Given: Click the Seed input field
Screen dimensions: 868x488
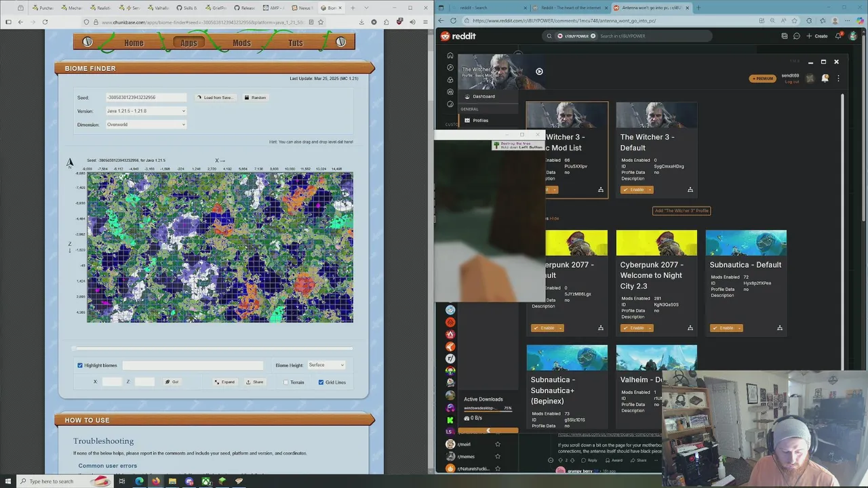Looking at the screenshot, I should point(146,98).
